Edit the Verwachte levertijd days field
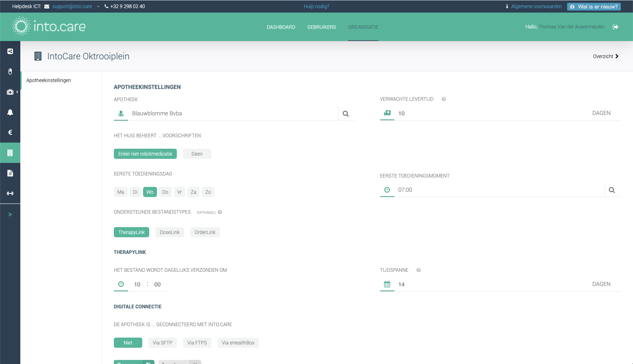The width and height of the screenshot is (633, 364). click(x=492, y=113)
